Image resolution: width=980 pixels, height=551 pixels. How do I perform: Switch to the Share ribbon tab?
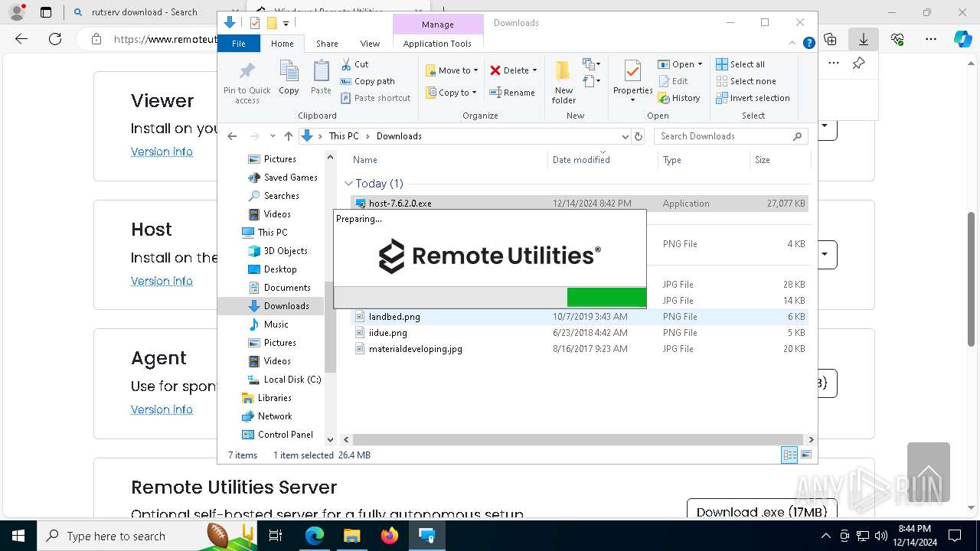pos(327,44)
